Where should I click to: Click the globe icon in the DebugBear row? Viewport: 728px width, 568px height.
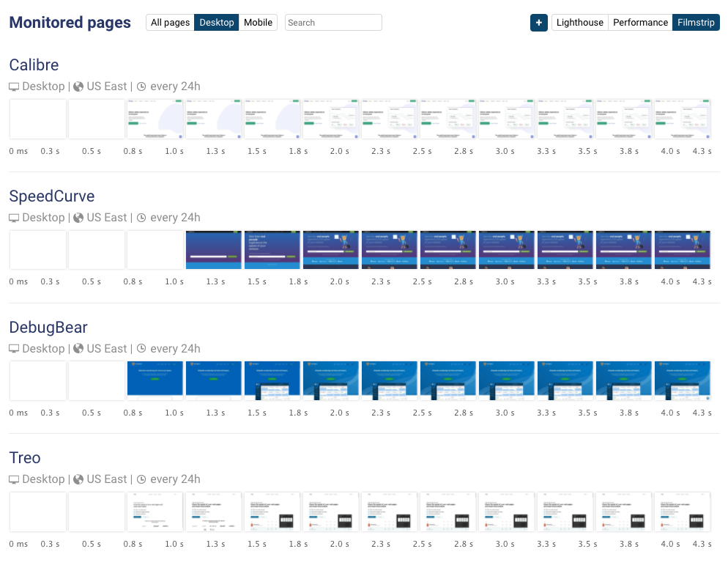pyautogui.click(x=78, y=349)
